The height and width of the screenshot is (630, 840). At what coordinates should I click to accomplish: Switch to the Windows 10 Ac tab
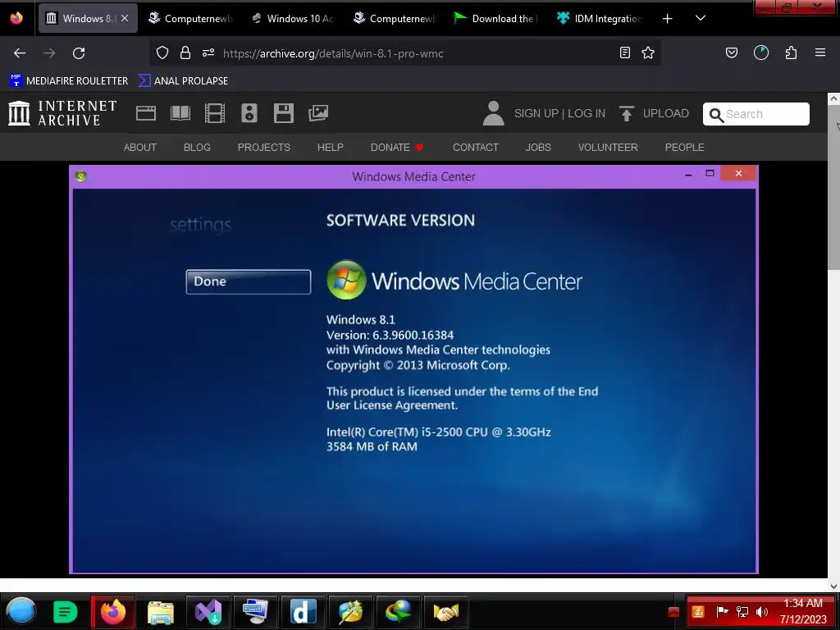point(293,18)
